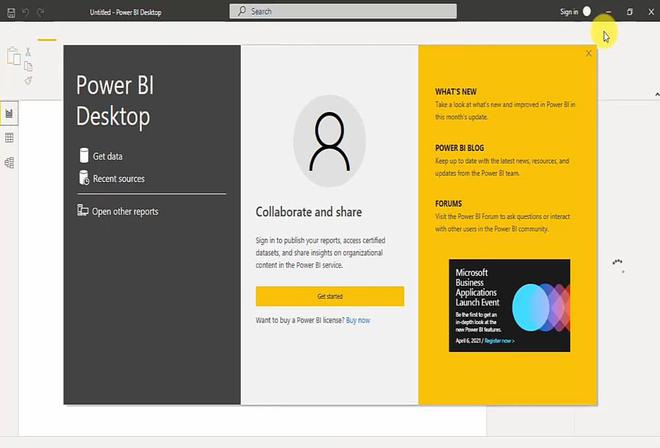Viewport: 660px width, 448px height.
Task: Open the Report view sidebar icon
Action: (9, 113)
